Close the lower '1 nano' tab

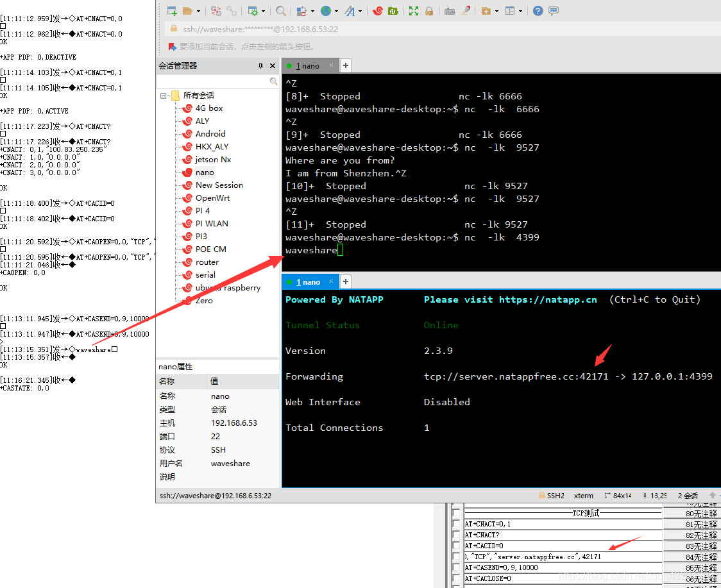(331, 281)
